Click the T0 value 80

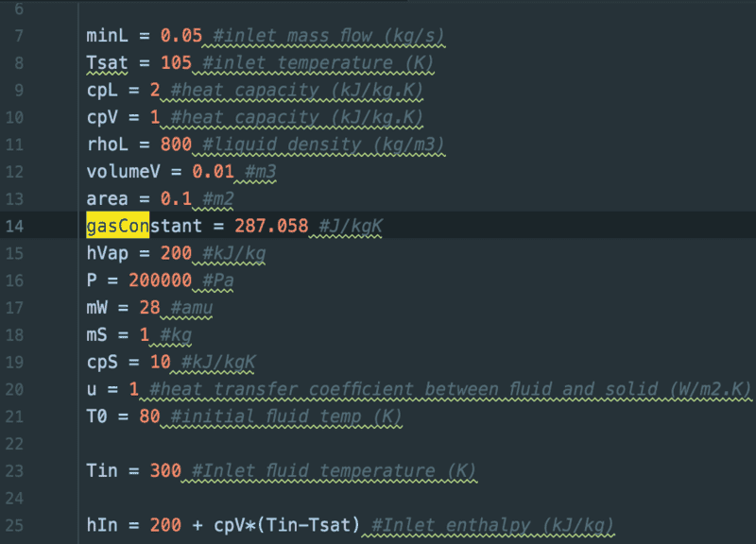pyautogui.click(x=149, y=416)
